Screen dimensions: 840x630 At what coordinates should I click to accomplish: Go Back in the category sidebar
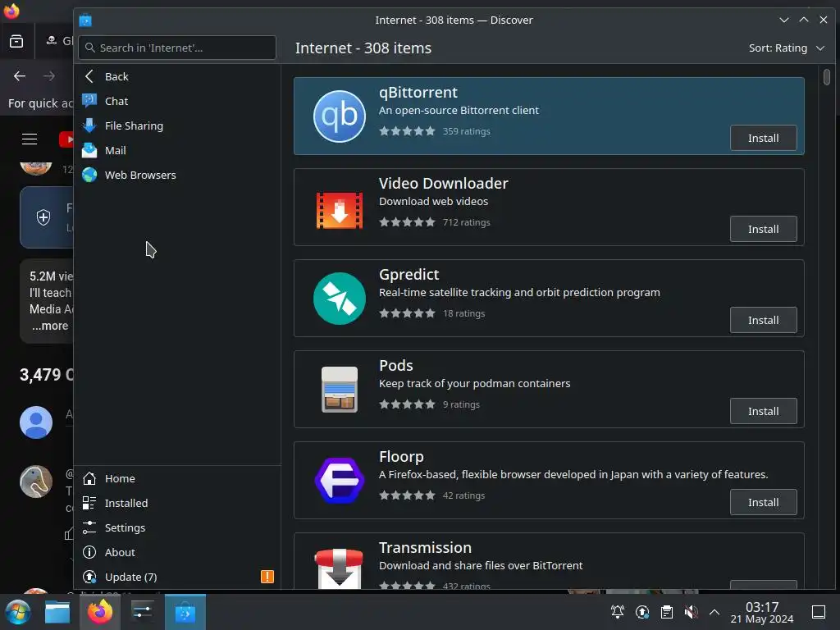click(x=177, y=76)
